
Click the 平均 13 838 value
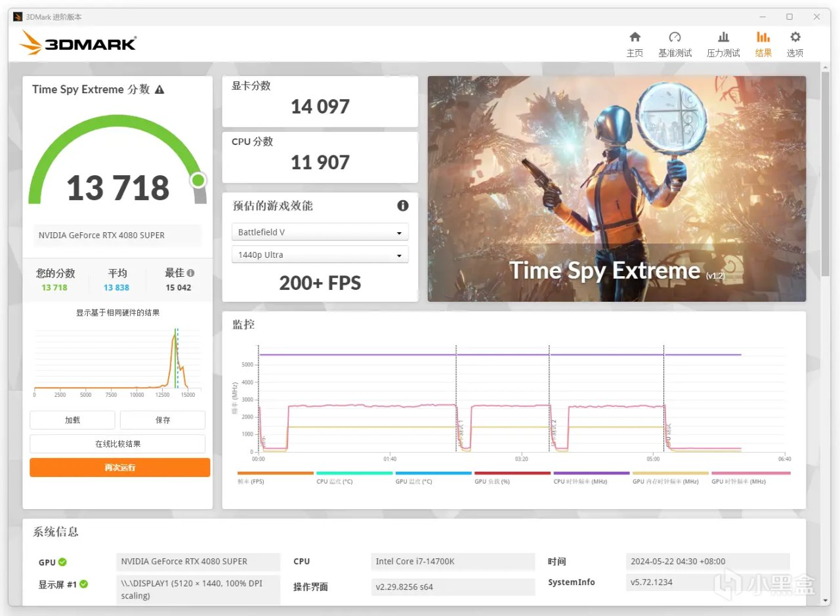pyautogui.click(x=116, y=287)
